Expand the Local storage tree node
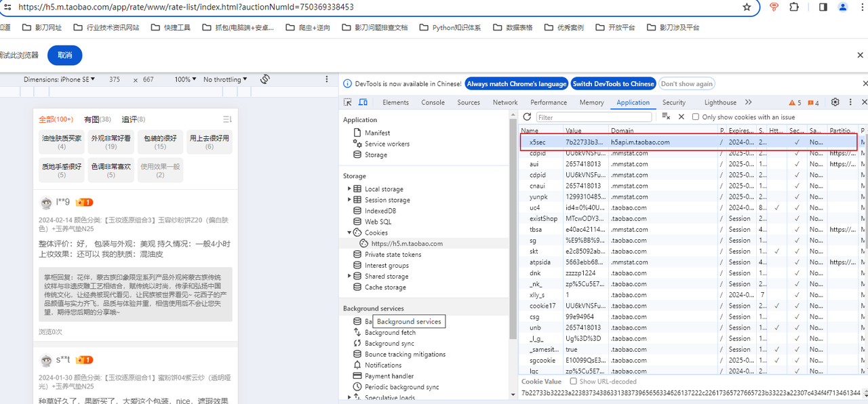 point(349,189)
